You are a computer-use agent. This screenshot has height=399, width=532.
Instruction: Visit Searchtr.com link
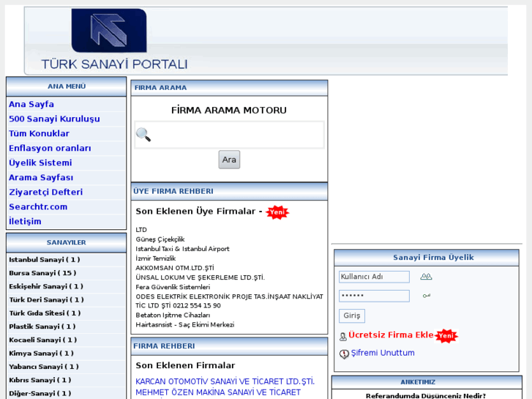tap(38, 206)
